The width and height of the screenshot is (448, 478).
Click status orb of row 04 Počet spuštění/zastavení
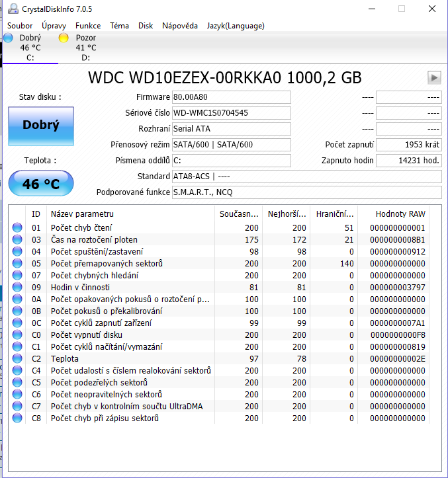(x=17, y=251)
